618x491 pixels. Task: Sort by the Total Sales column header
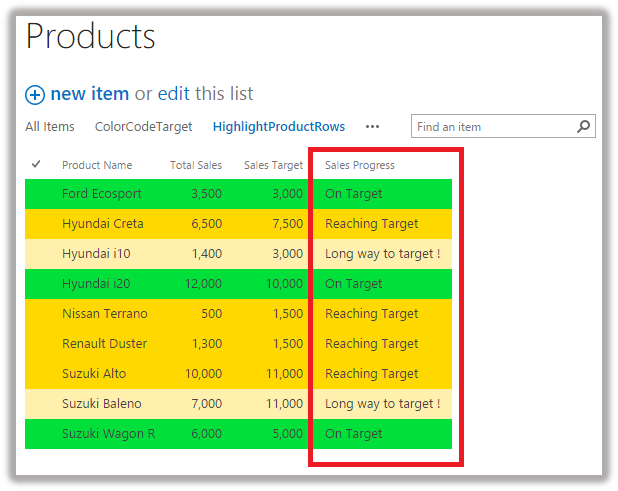click(x=196, y=165)
